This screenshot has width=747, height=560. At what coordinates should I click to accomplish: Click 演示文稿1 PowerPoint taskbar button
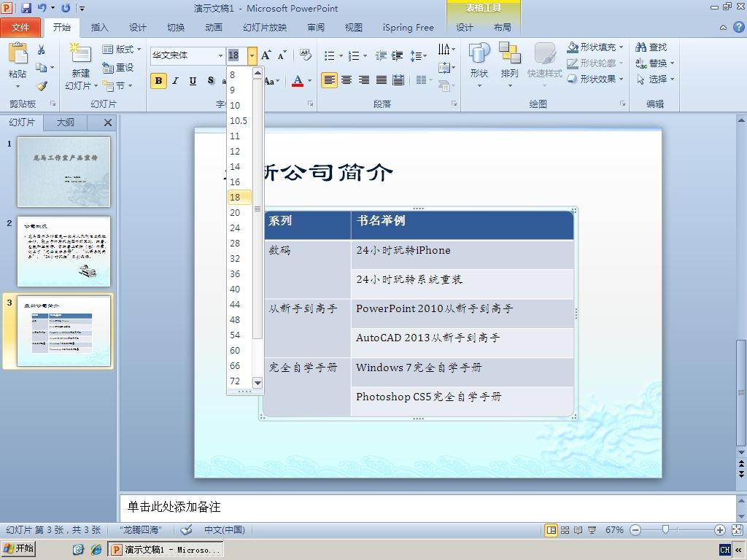coord(166,550)
